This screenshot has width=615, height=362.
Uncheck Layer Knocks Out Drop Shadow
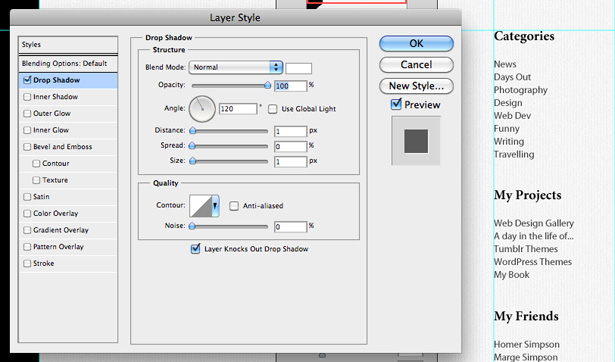[x=195, y=249]
